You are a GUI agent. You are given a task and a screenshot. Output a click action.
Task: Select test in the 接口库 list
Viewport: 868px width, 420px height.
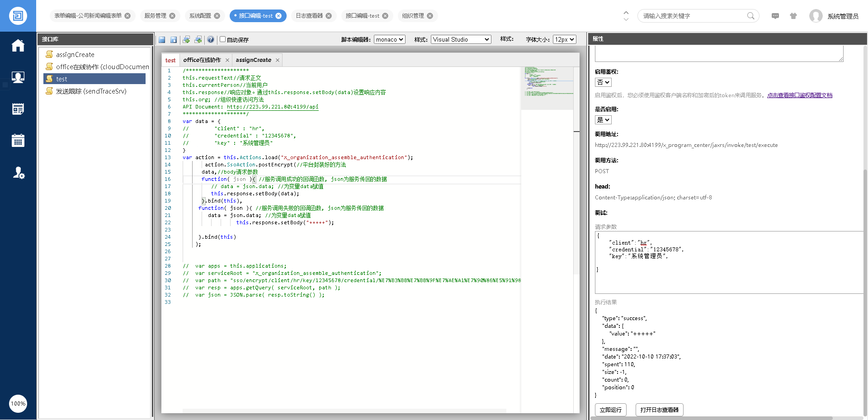click(61, 79)
